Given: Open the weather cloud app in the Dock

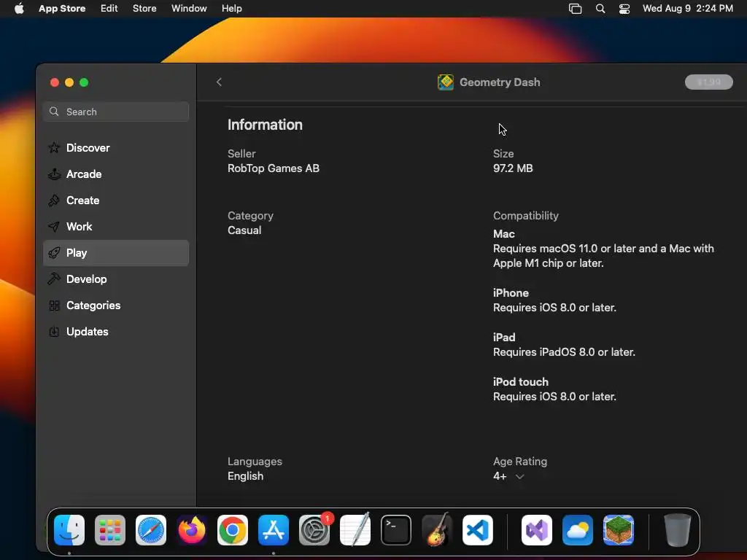Looking at the screenshot, I should [x=578, y=530].
